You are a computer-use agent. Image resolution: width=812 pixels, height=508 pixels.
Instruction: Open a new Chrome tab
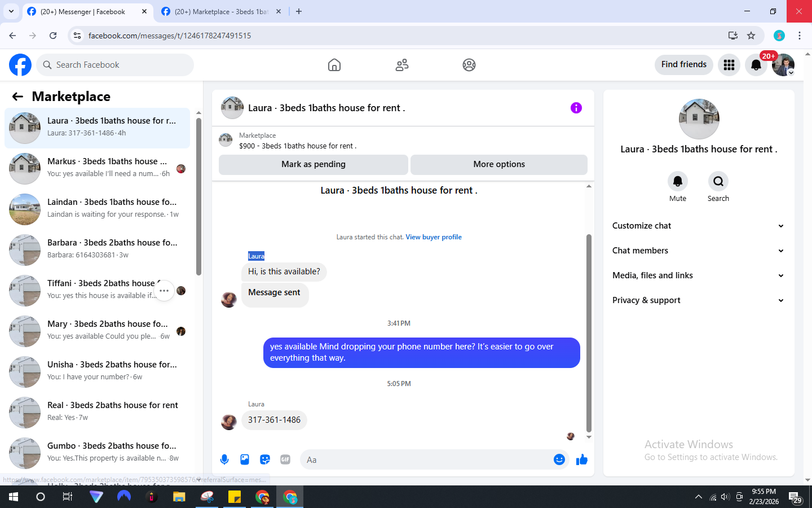coord(299,11)
